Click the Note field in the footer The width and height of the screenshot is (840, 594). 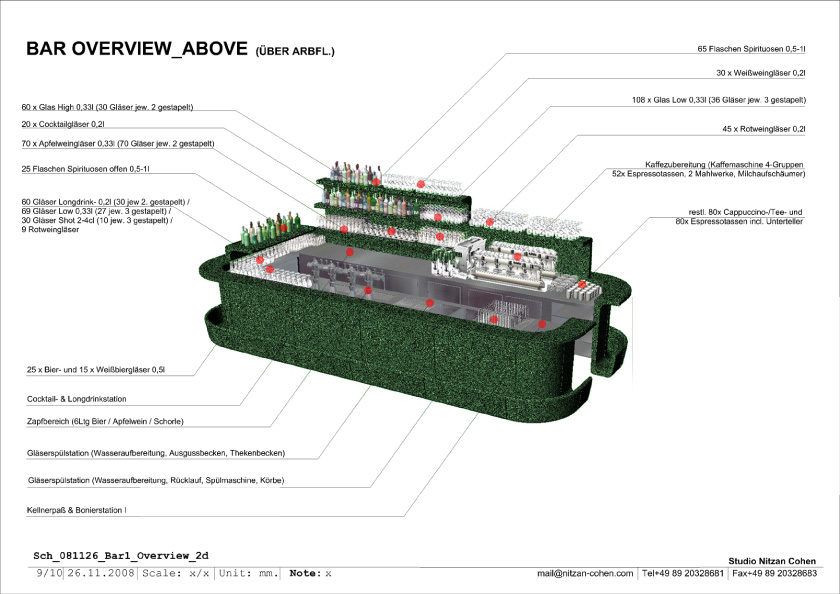pos(309,573)
